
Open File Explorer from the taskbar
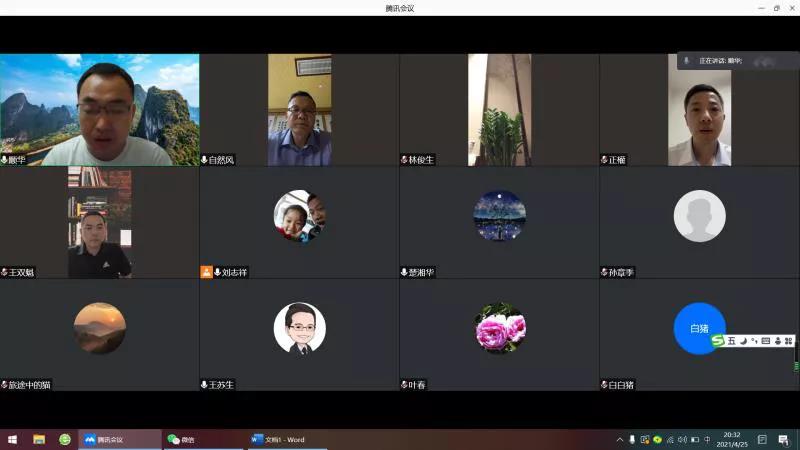point(39,439)
